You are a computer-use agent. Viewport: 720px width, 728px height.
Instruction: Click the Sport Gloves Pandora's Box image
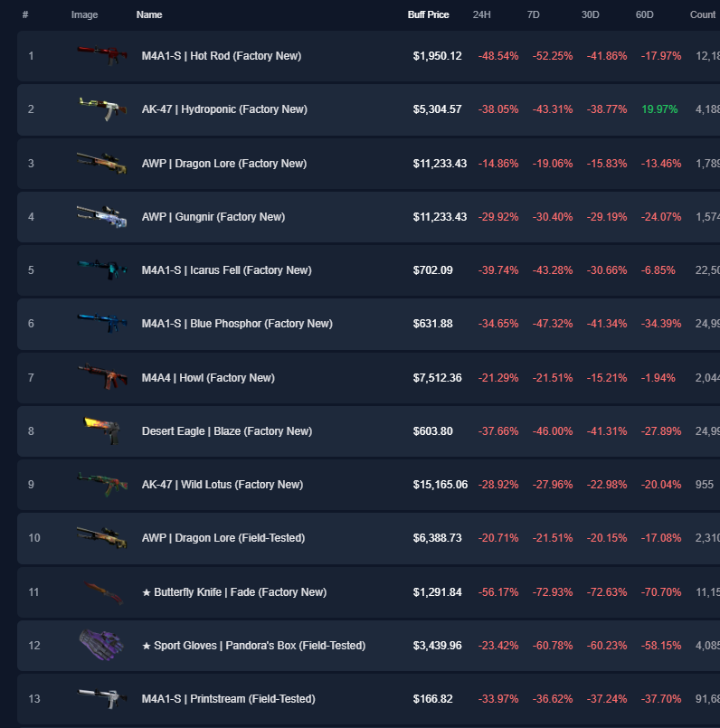click(101, 645)
